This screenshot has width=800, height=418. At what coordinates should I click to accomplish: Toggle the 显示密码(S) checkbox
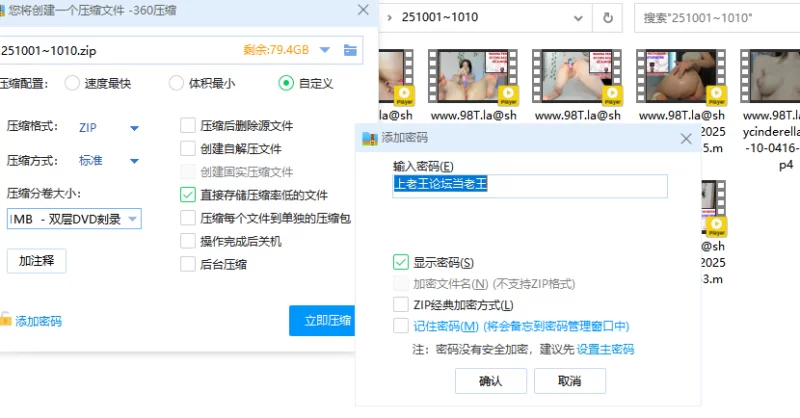click(x=401, y=262)
